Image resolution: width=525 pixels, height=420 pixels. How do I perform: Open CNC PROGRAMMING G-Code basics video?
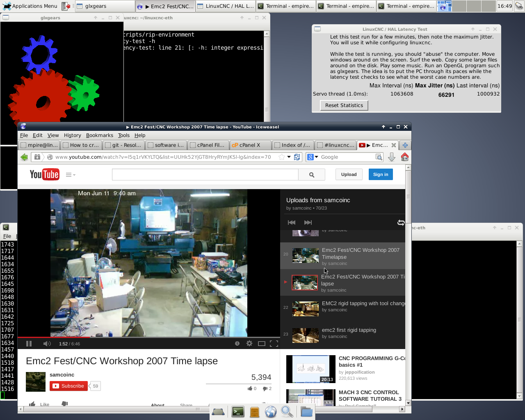coord(372,361)
